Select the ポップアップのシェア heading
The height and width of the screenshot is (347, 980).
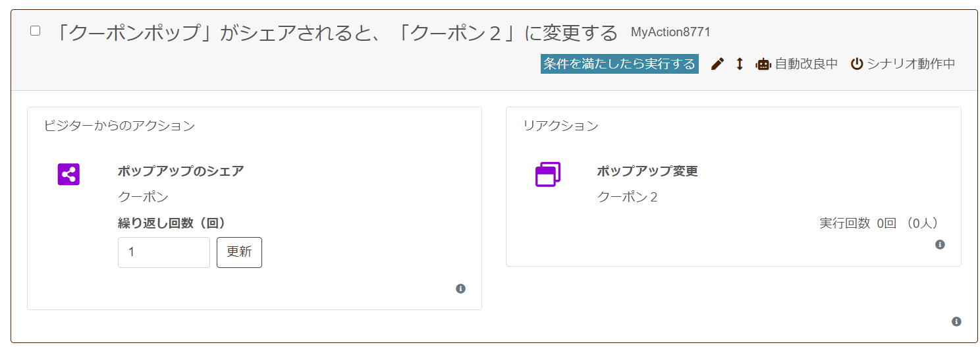coord(180,171)
